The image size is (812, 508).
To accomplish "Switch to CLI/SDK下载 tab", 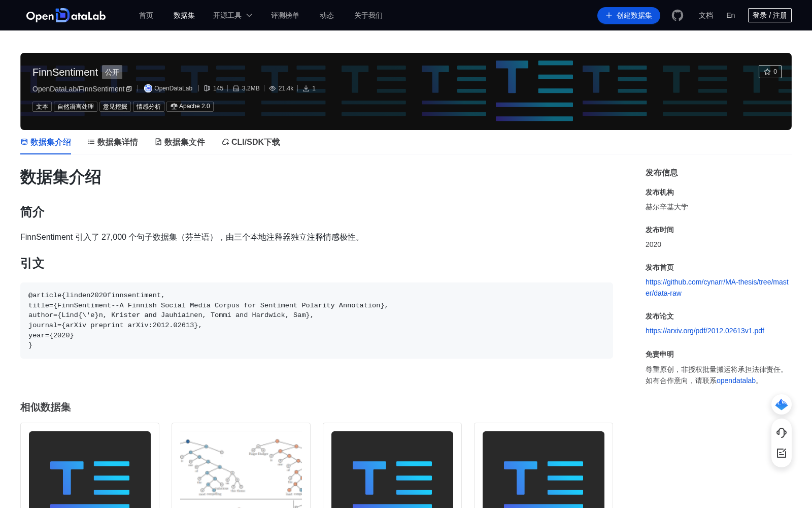I will pyautogui.click(x=251, y=142).
